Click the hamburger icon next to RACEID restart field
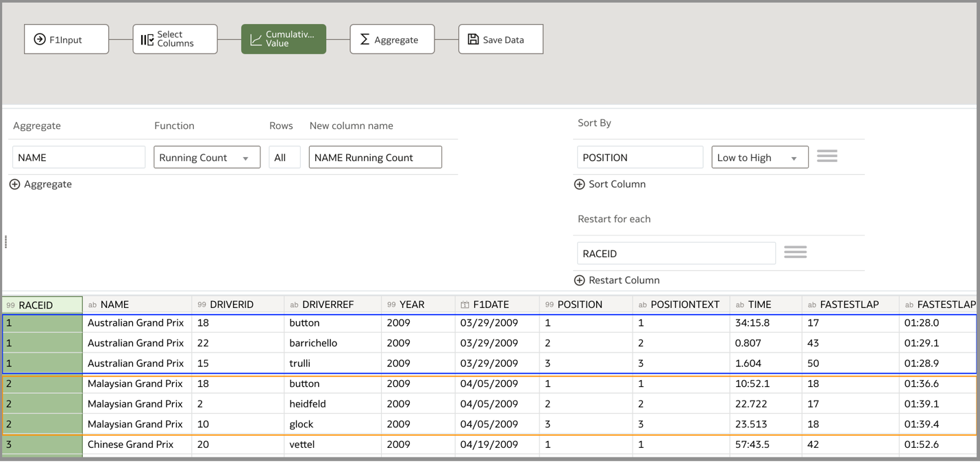The height and width of the screenshot is (463, 980). [x=795, y=252]
